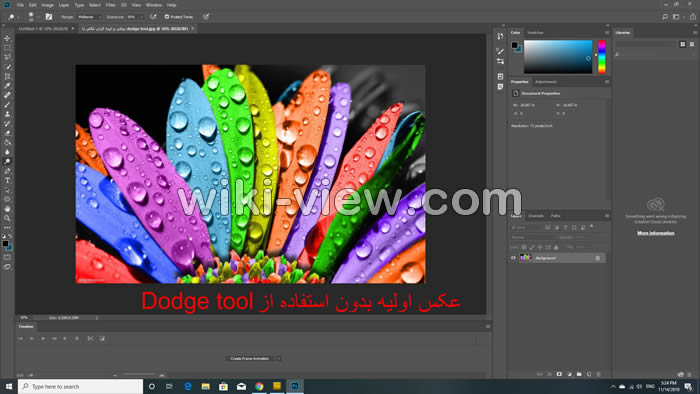This screenshot has width=700, height=394.
Task: Open the Timeline panel options menu
Action: pos(488,327)
